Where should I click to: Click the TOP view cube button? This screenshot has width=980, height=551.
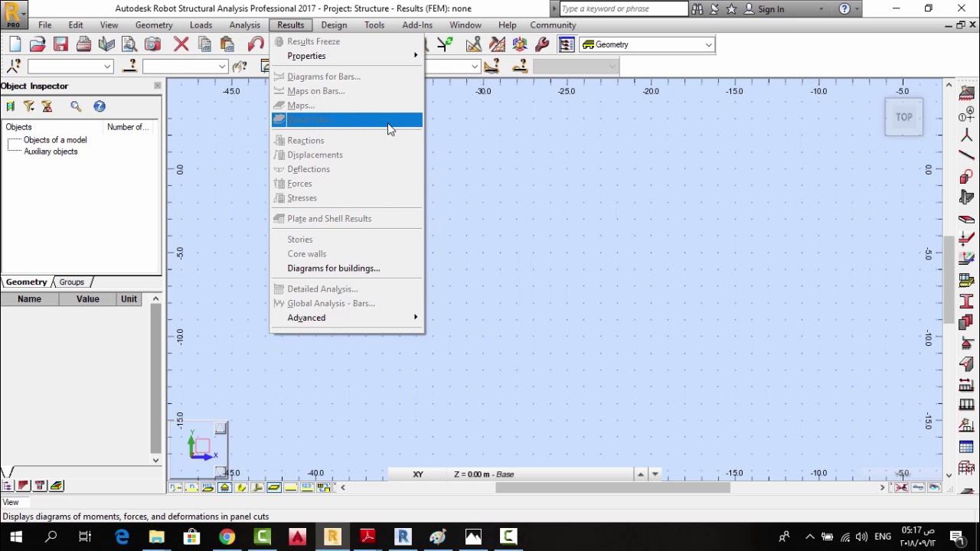tap(904, 117)
